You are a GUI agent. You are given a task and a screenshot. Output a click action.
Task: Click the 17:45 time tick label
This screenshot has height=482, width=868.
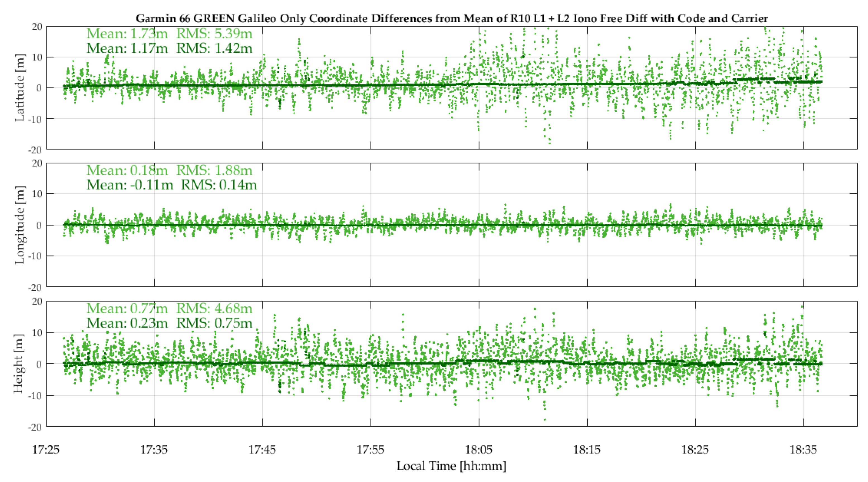click(262, 450)
